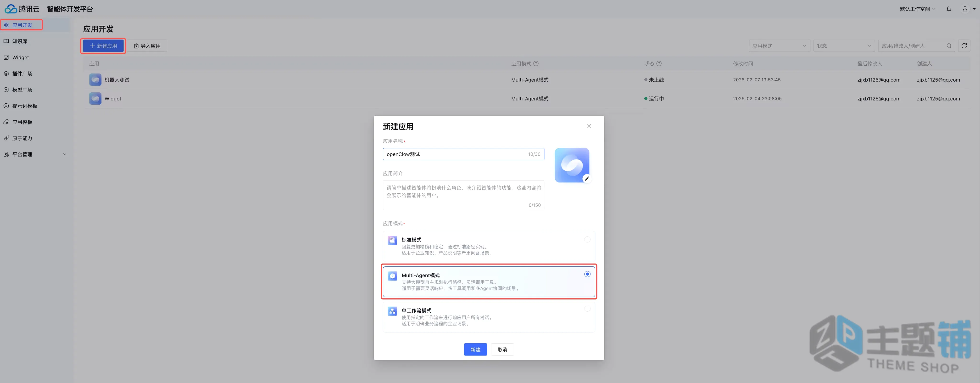
Task: Click the 修改时间 column header
Action: point(743,64)
